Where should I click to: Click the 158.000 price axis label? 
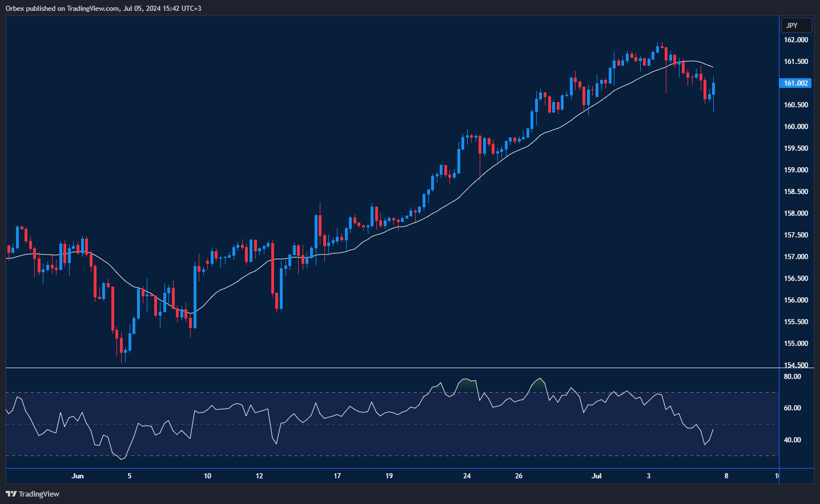(795, 213)
